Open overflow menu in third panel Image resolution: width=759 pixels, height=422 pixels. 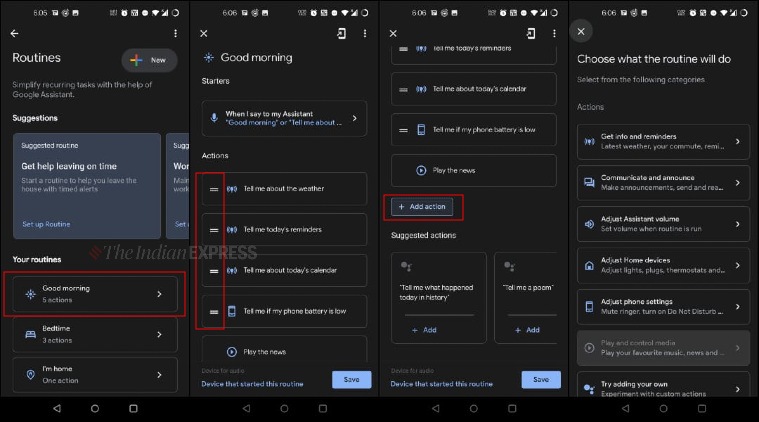click(554, 33)
